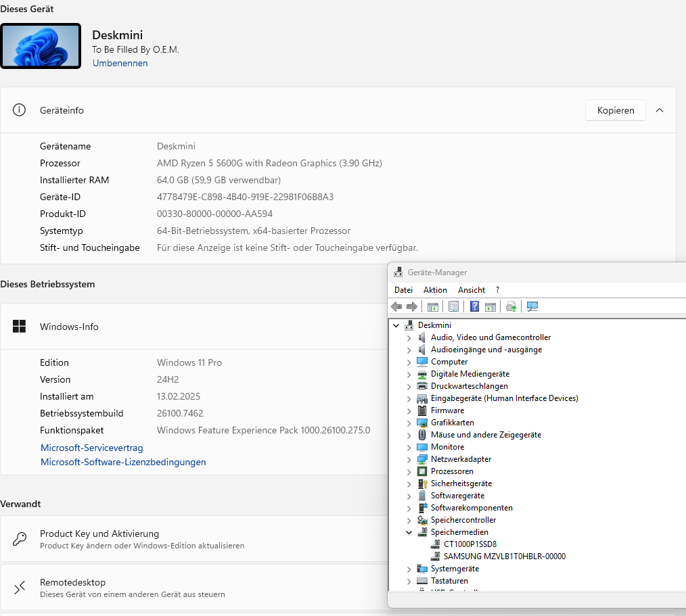Image resolution: width=686 pixels, height=616 pixels.
Task: Click the Netzwerkadapter network icon
Action: pyautogui.click(x=421, y=459)
